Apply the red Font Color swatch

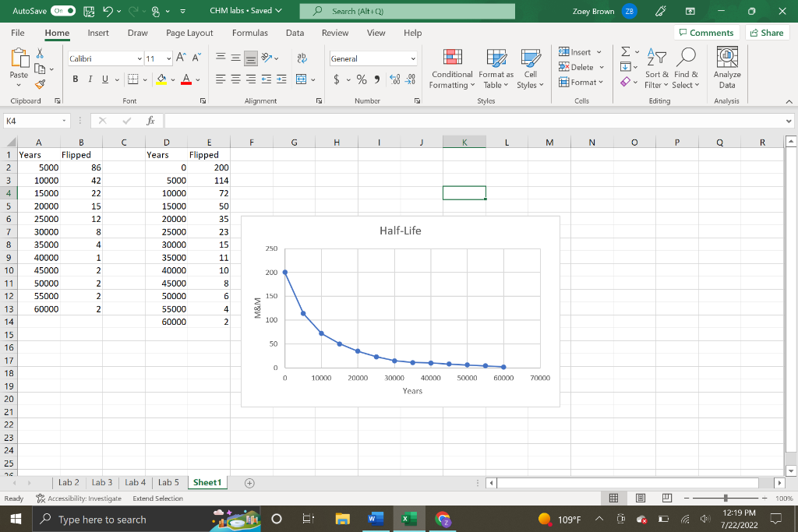click(186, 79)
